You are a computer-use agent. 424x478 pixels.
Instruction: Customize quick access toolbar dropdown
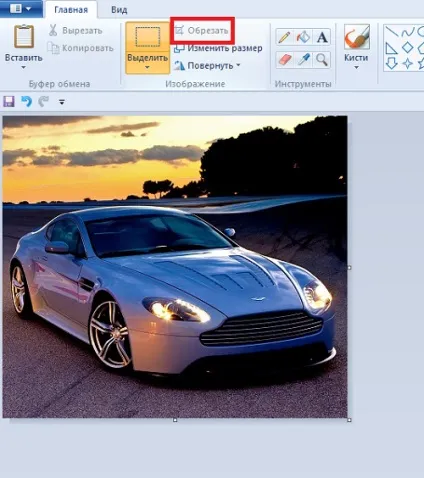click(62, 102)
